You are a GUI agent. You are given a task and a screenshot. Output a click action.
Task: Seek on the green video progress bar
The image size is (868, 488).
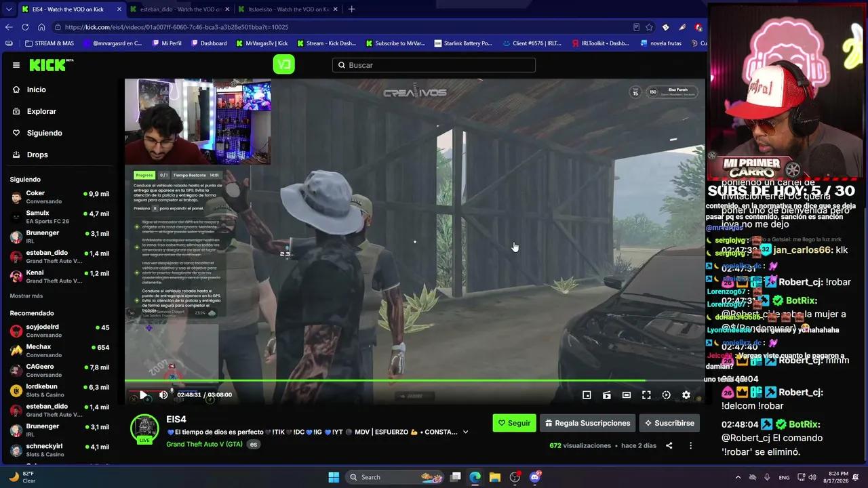[414, 380]
